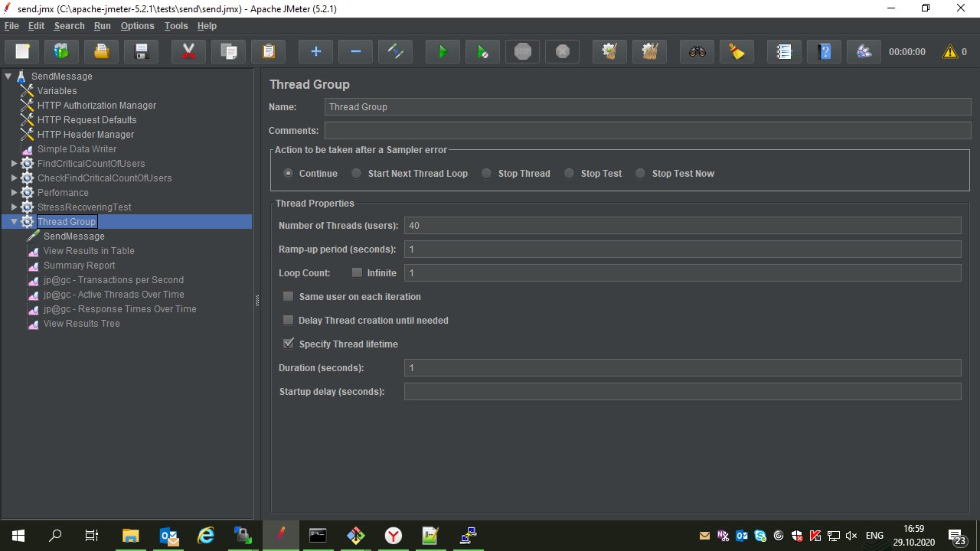Viewport: 980px width, 551px height.
Task: Expand the FindCriticalCountOfUsers node
Action: [x=14, y=164]
